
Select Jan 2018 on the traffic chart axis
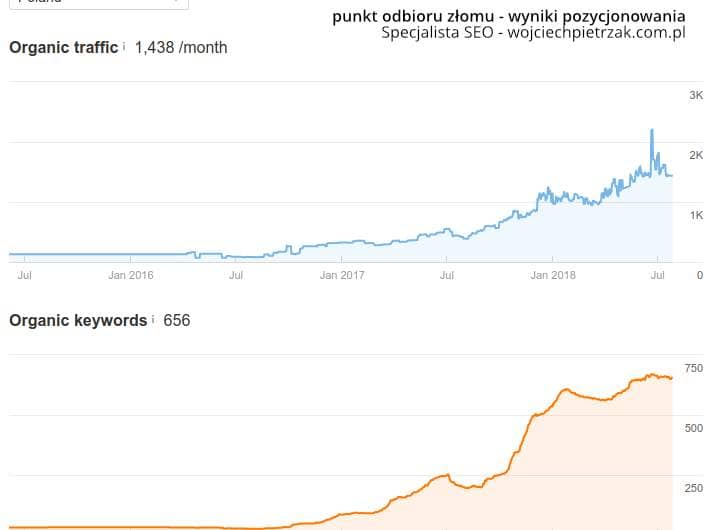pos(553,275)
